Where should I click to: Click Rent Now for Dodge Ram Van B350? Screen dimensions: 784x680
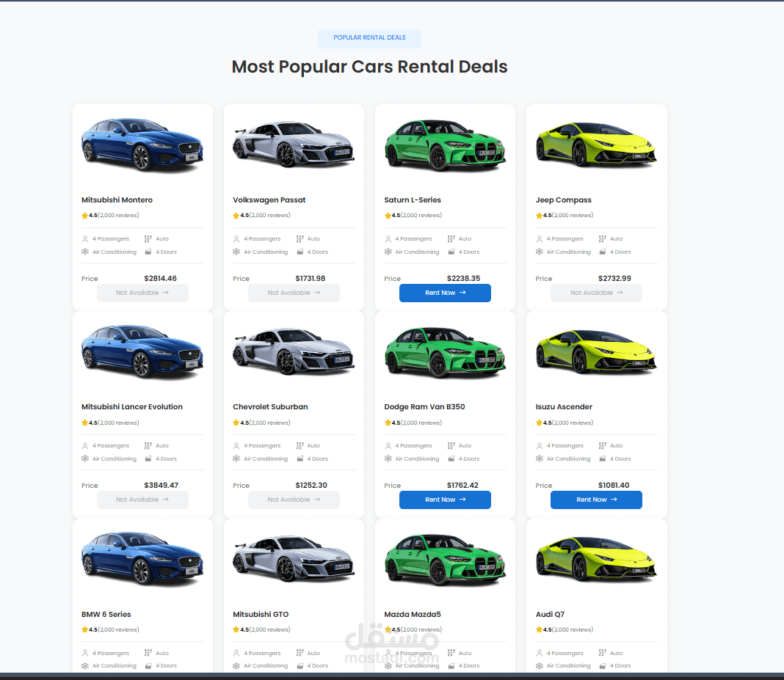[x=445, y=500]
